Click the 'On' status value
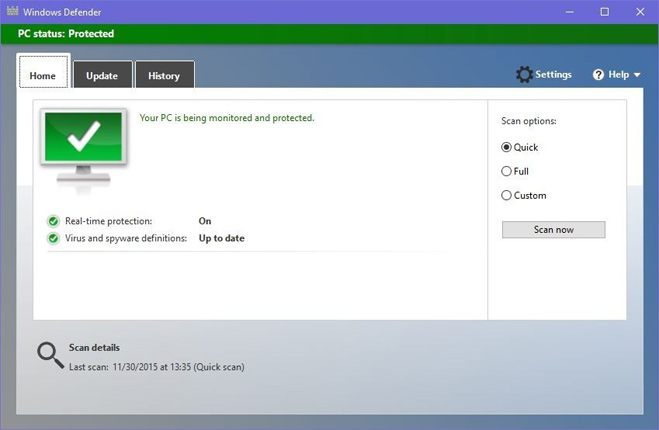The image size is (659, 430). point(205,221)
